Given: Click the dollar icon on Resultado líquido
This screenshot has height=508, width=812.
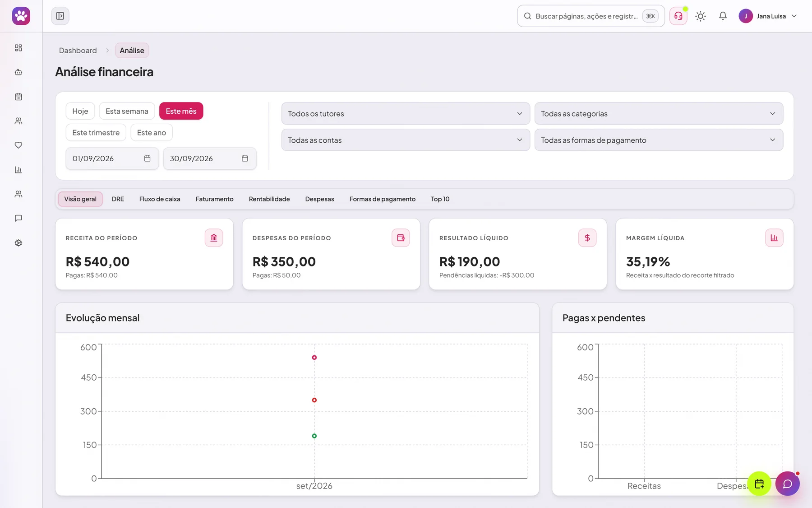Looking at the screenshot, I should 587,238.
